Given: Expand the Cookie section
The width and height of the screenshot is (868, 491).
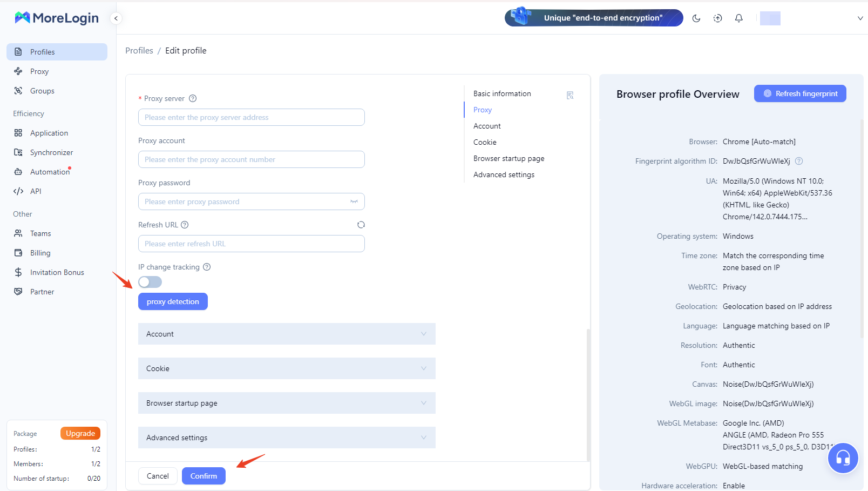Looking at the screenshot, I should click(x=287, y=368).
